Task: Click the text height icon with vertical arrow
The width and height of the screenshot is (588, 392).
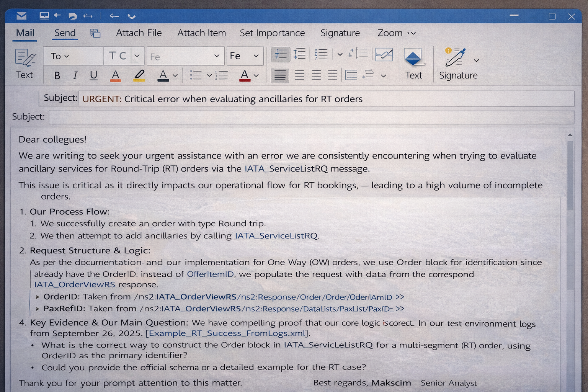Action: point(358,54)
